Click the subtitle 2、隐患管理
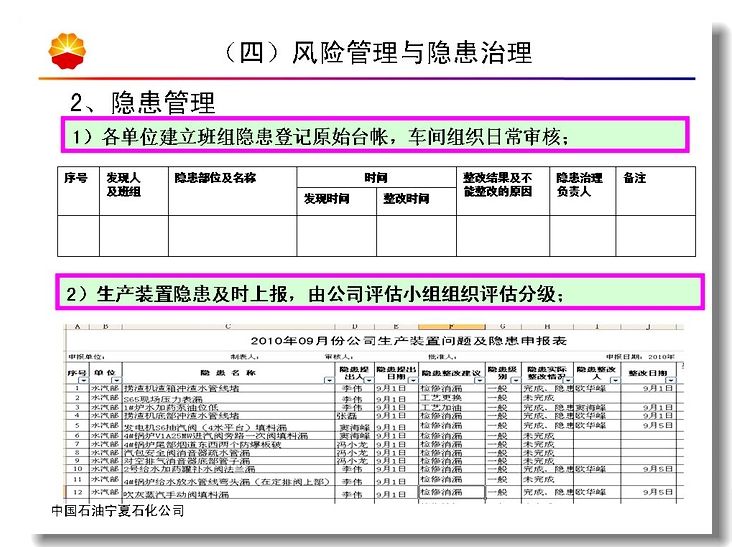This screenshot has height=547, width=732. click(142, 102)
